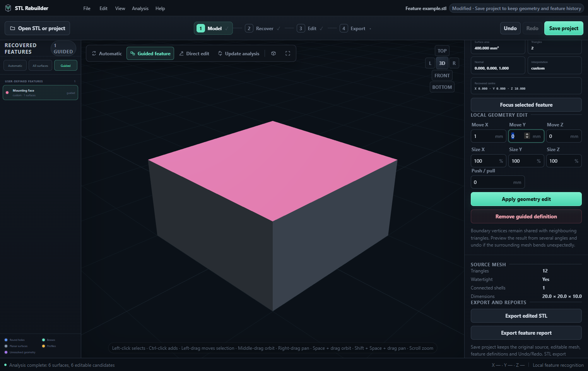Open the Help menu
The image size is (588, 371).
point(160,9)
